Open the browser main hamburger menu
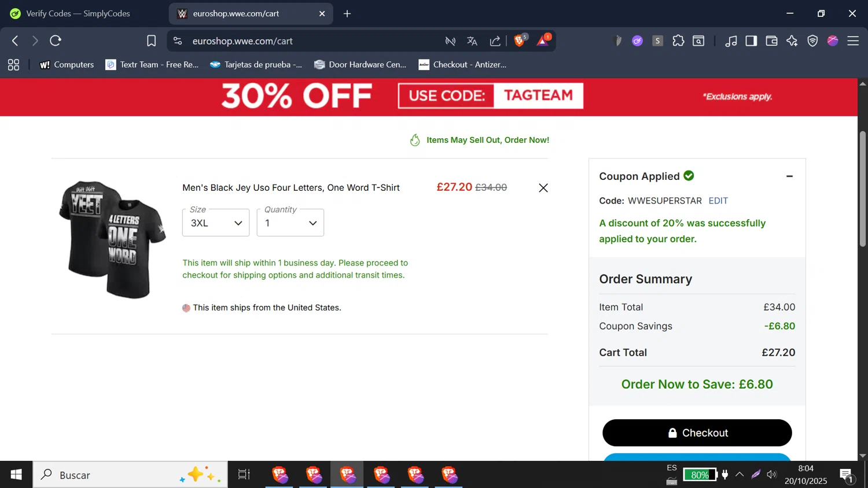This screenshot has height=488, width=868. [x=853, y=40]
